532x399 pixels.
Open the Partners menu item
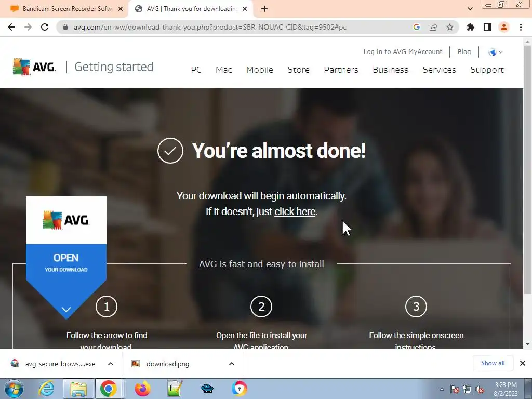pyautogui.click(x=341, y=70)
